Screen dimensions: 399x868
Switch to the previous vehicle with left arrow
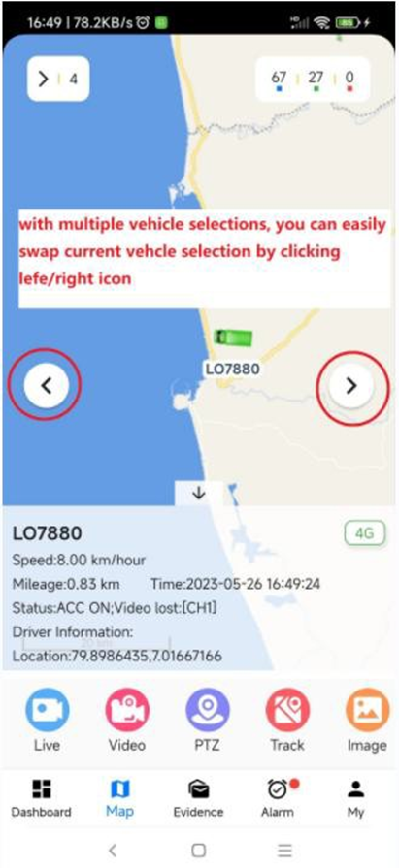coord(47,386)
